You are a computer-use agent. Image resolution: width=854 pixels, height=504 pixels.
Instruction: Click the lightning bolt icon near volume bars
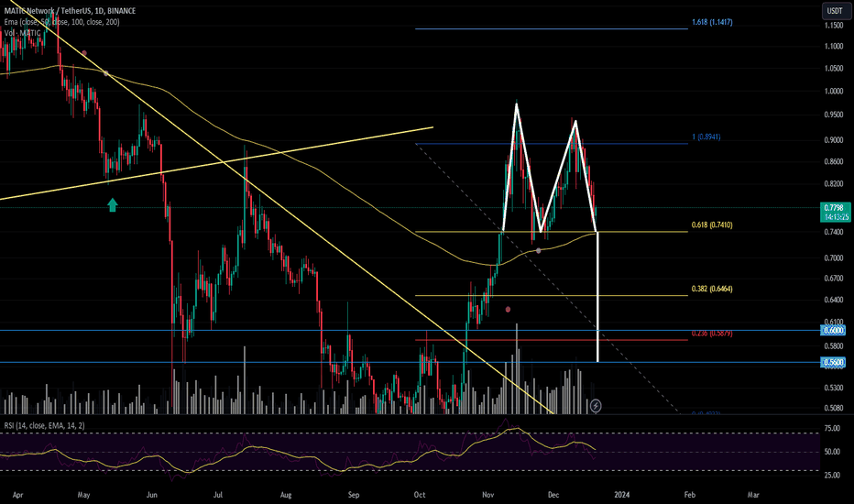[x=596, y=405]
